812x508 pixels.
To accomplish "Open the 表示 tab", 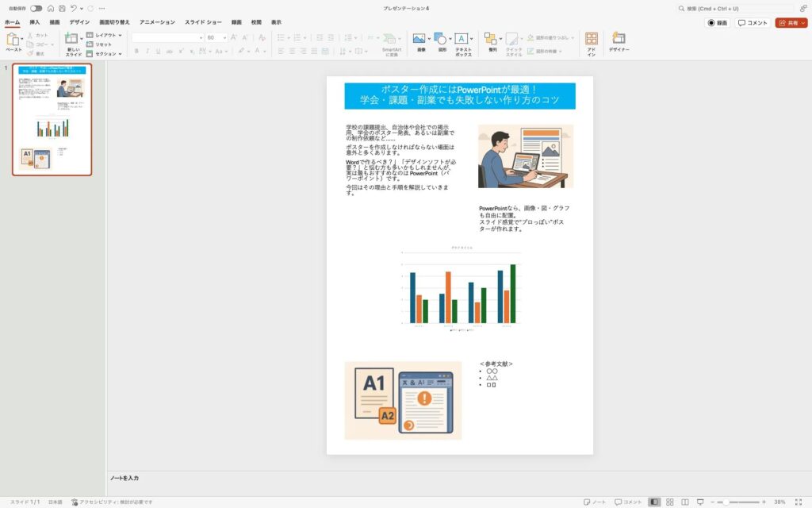I will point(277,22).
